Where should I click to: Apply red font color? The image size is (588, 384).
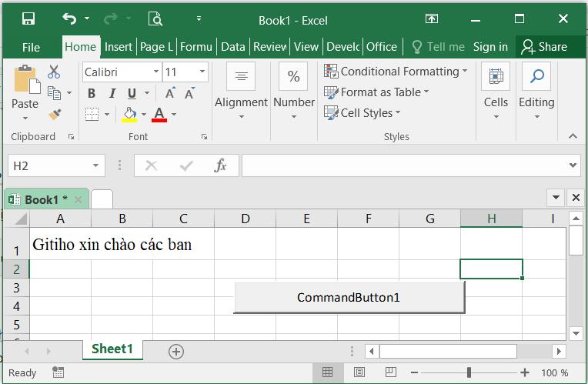point(159,115)
